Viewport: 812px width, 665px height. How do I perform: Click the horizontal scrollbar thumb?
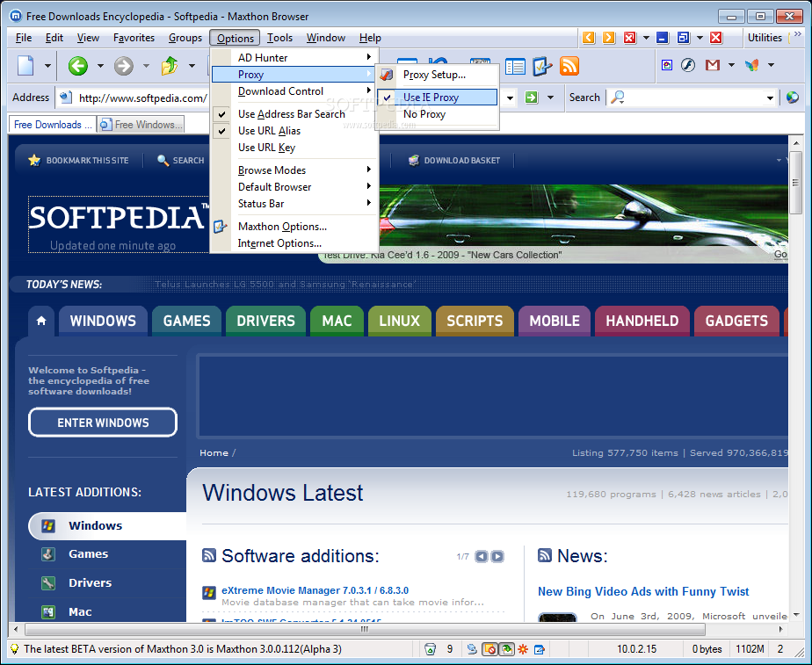point(365,629)
